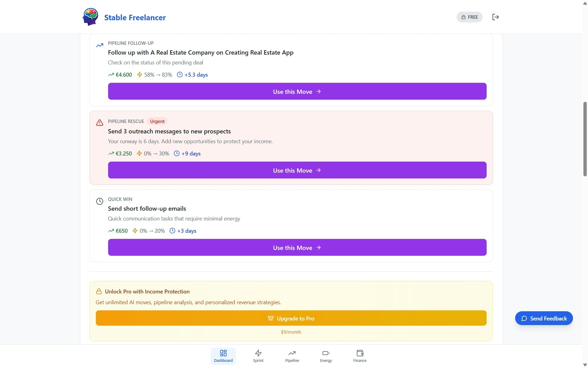Click the red warning triangle icon
The width and height of the screenshot is (588, 368).
(x=100, y=123)
